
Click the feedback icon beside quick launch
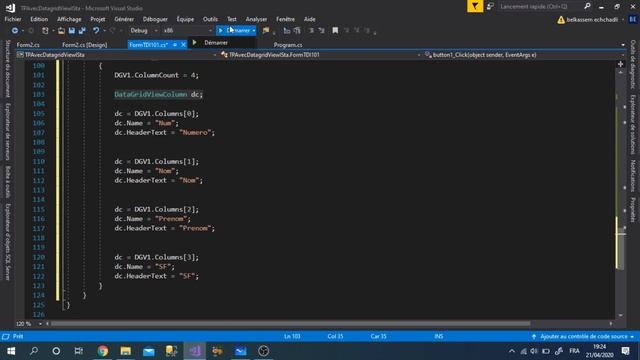point(490,7)
